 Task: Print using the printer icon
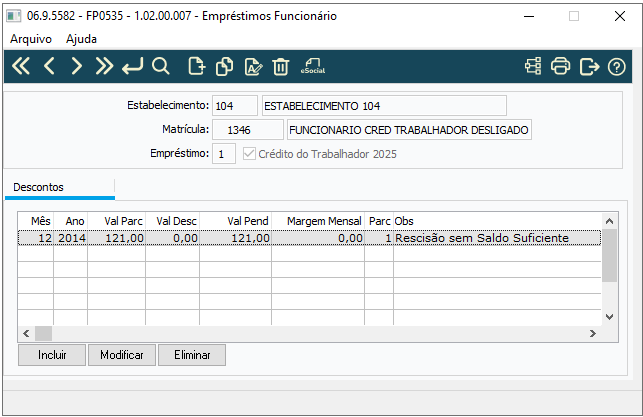pyautogui.click(x=560, y=66)
